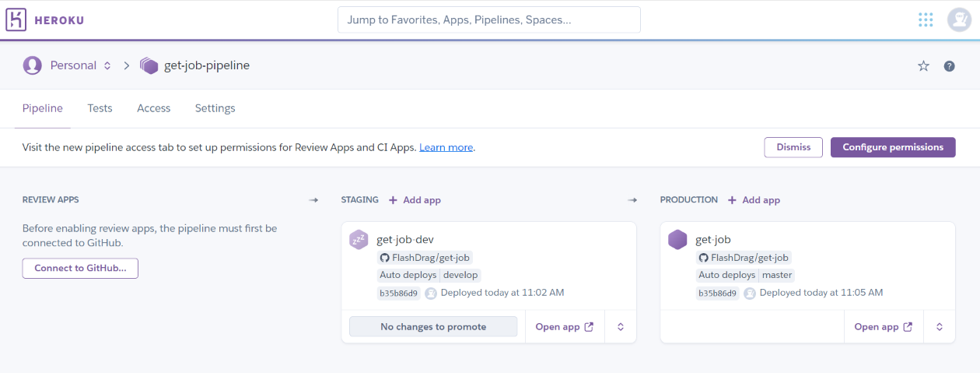Focus the Jump to Favorites search field

point(488,20)
